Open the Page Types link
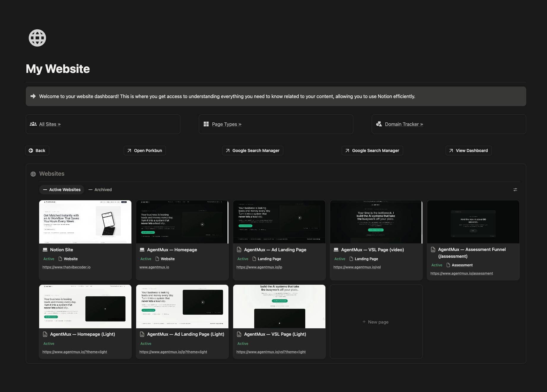Image resolution: width=547 pixels, height=392 pixels. coord(227,124)
